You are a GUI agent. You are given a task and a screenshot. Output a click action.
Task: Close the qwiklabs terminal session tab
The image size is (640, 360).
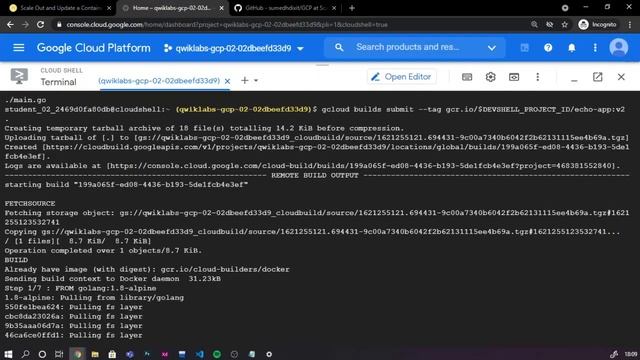pyautogui.click(x=227, y=81)
